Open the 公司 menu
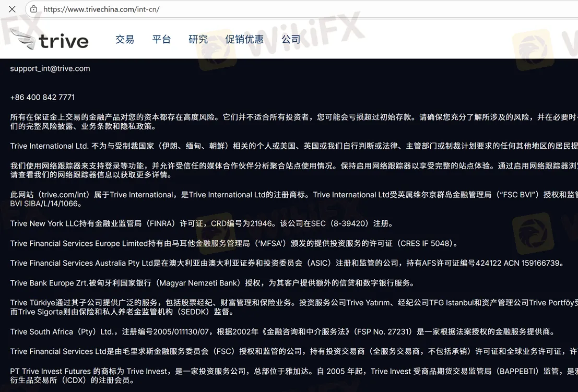 coord(291,40)
